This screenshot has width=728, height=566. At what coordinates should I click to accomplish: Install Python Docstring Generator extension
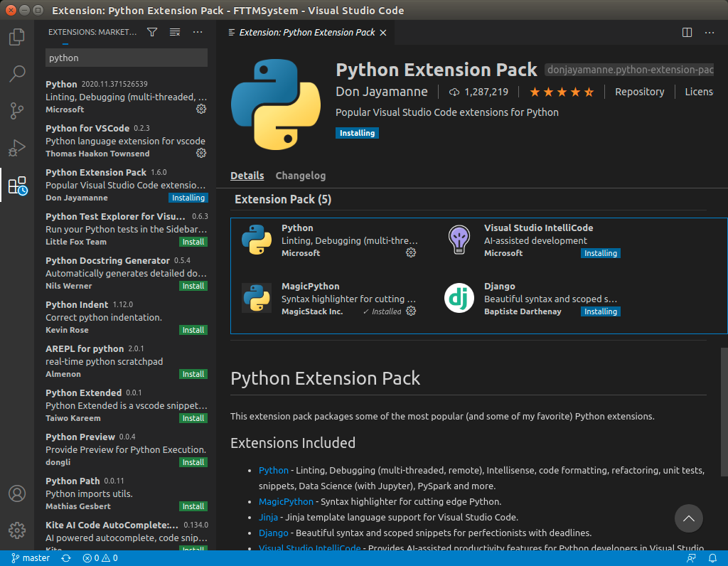pyautogui.click(x=193, y=286)
